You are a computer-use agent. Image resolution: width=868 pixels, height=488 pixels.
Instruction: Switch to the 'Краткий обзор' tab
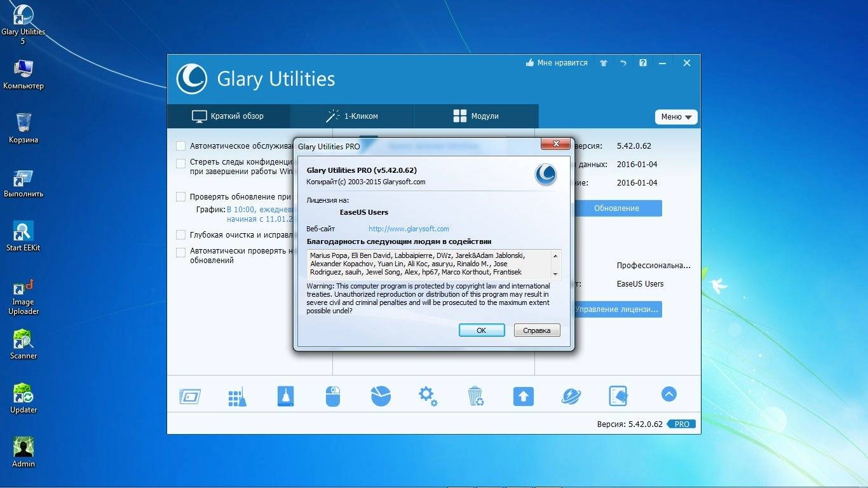tap(228, 116)
